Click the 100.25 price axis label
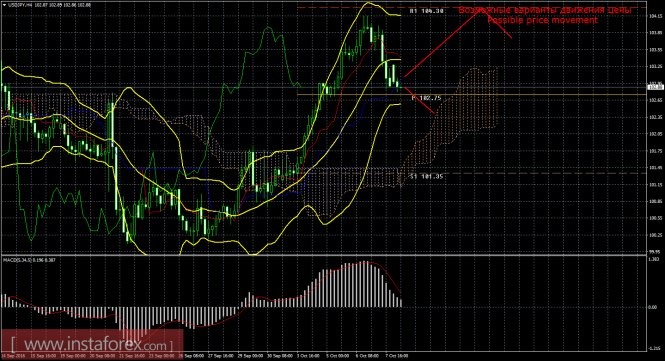Image resolution: width=665 pixels, height=361 pixels. coord(655,235)
